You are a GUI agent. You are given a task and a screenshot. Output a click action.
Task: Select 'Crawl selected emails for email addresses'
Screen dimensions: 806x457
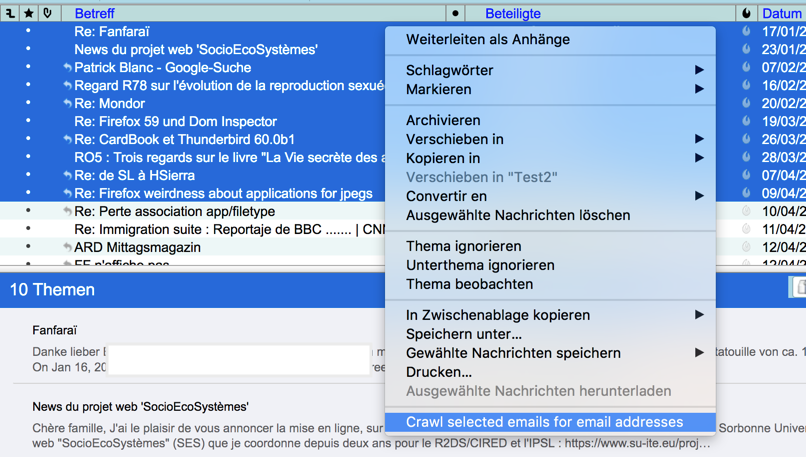coord(544,422)
